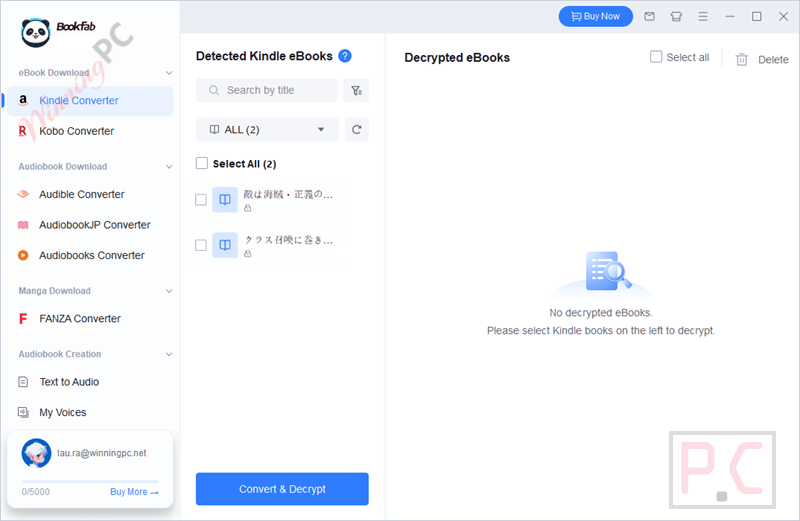The width and height of the screenshot is (800, 521).
Task: Open Kobo Converter in sidebar
Action: pyautogui.click(x=90, y=131)
